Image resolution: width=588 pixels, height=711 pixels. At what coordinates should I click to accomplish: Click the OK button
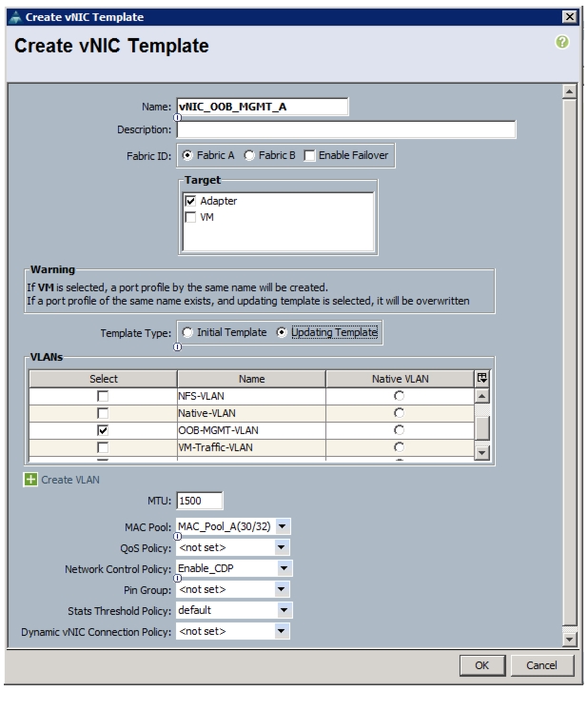pyautogui.click(x=482, y=665)
